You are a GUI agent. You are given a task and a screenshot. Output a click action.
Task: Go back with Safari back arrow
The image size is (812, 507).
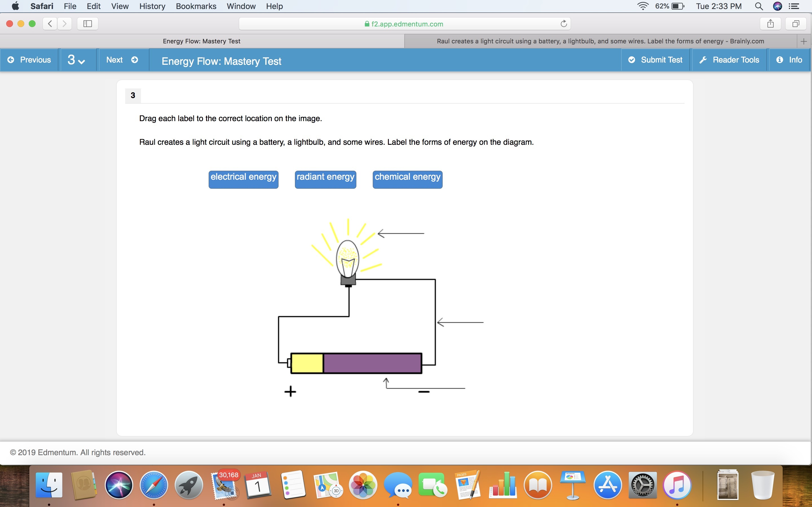[x=50, y=23]
